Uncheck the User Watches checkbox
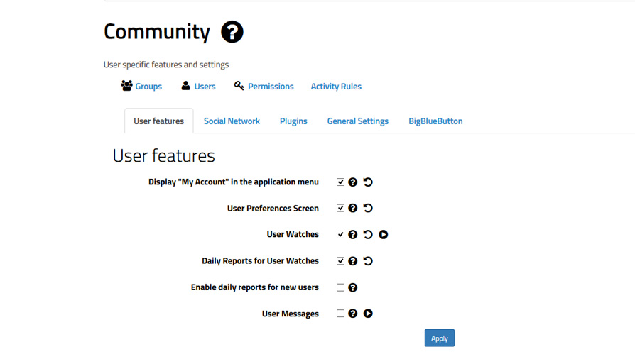This screenshot has height=364, width=635. pyautogui.click(x=340, y=235)
